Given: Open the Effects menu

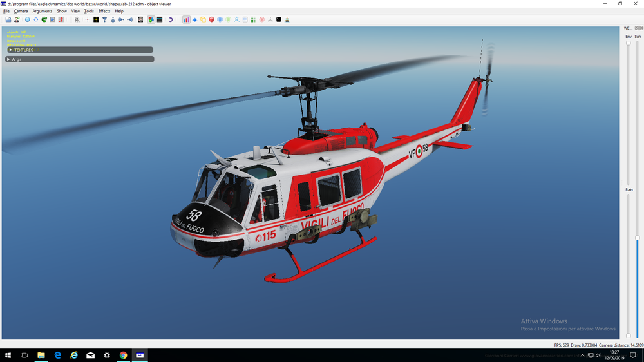Looking at the screenshot, I should click(104, 11).
